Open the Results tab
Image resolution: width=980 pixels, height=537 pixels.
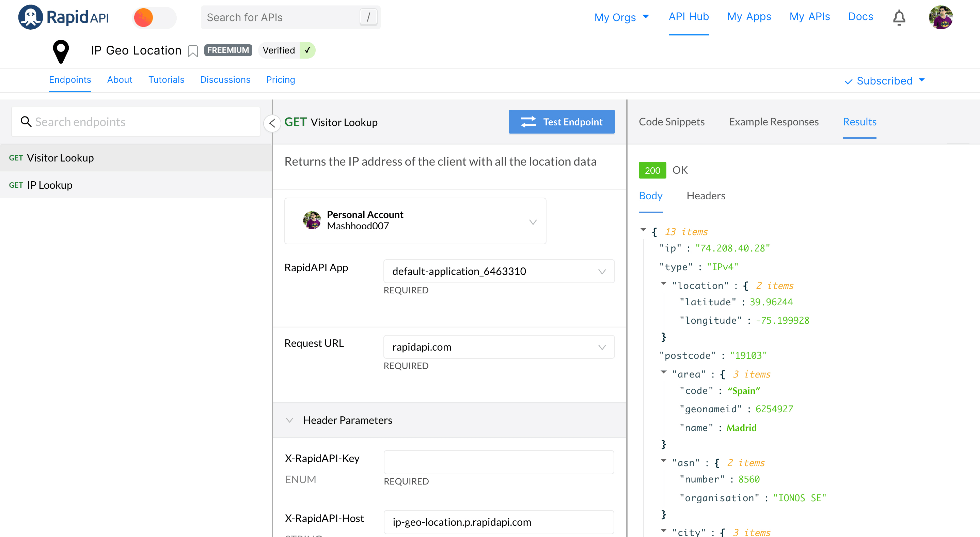pos(860,122)
